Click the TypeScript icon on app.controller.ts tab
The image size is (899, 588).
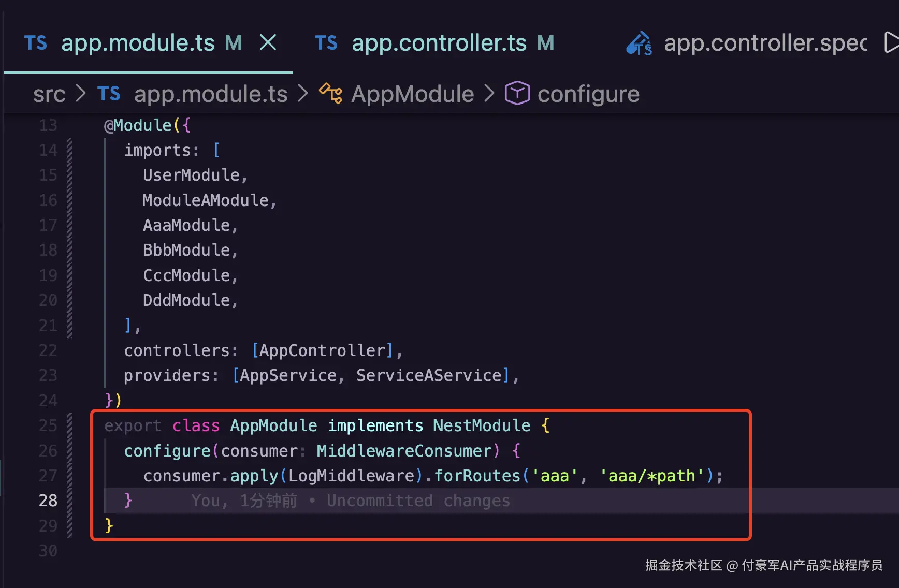[x=326, y=43]
